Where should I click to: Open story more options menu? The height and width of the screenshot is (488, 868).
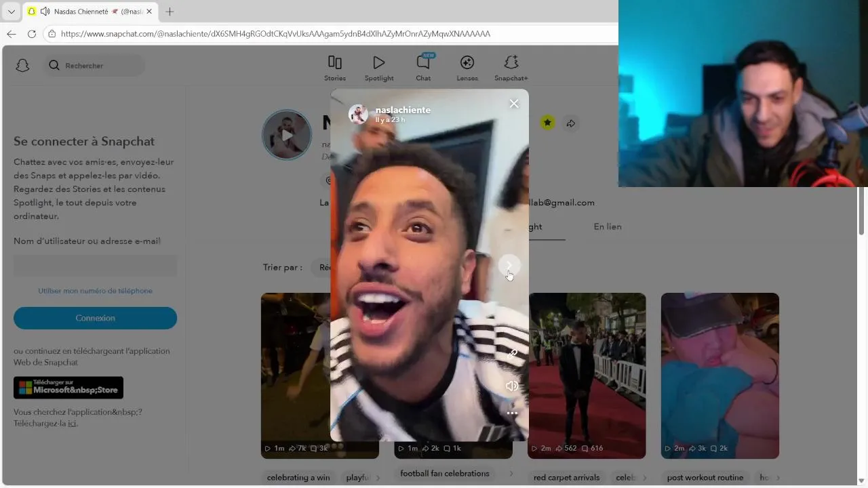512,413
